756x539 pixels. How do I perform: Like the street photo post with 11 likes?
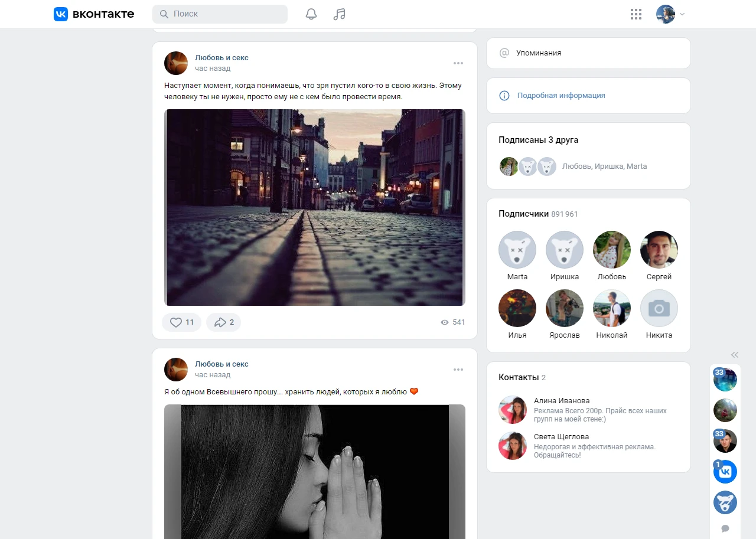[182, 322]
